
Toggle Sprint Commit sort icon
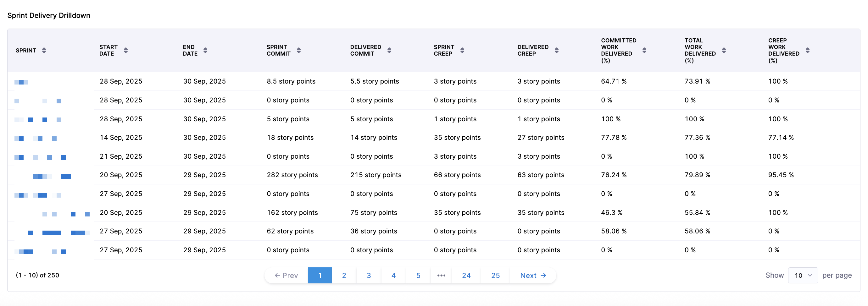(x=298, y=51)
